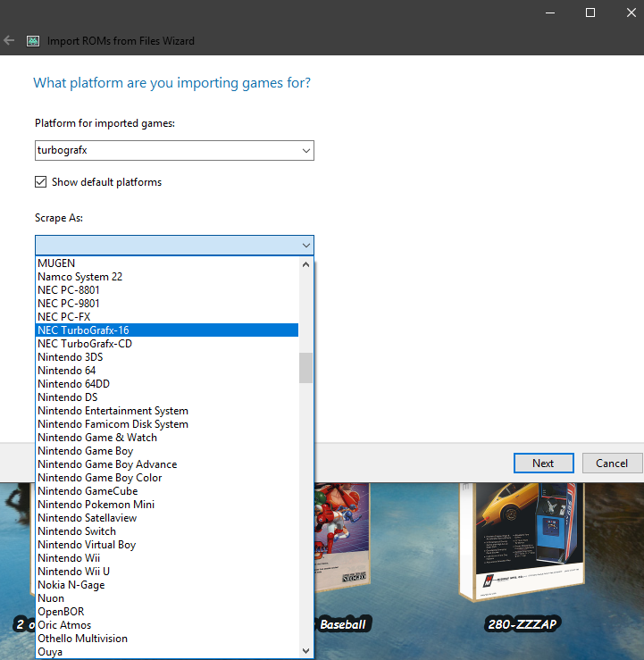Click the platform list scrollbar thumb
The height and width of the screenshot is (660, 644).
click(x=306, y=368)
